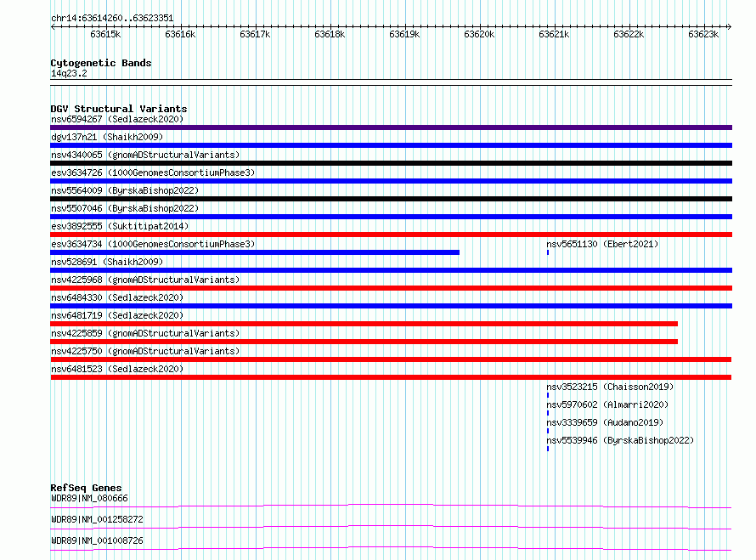Viewport: 756px width, 560px height.
Task: Click the nsv6594267 (Sedlazeck2020) variant label
Action: [x=117, y=119]
